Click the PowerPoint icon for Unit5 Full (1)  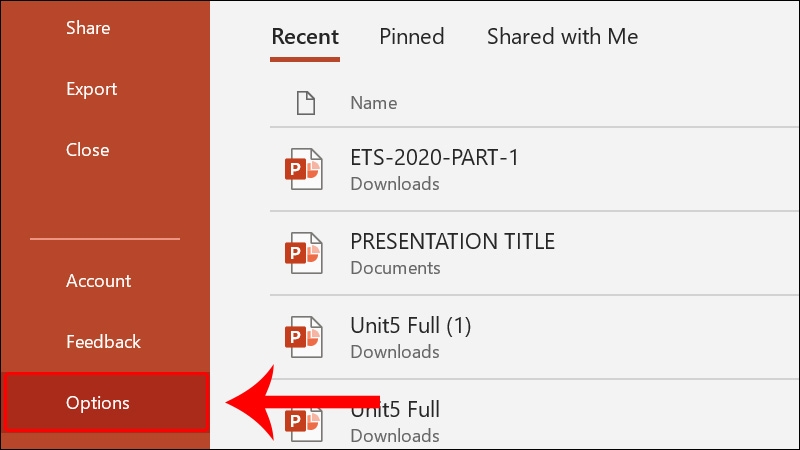pos(304,337)
